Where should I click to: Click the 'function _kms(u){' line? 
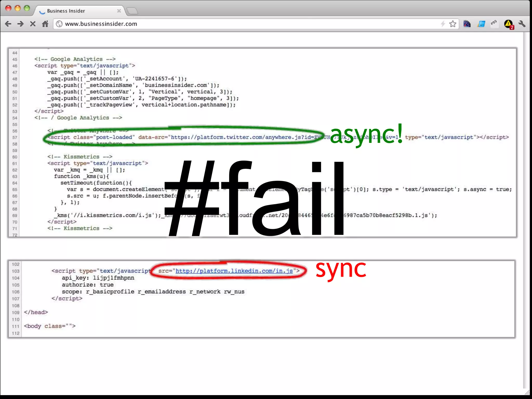[81, 176]
